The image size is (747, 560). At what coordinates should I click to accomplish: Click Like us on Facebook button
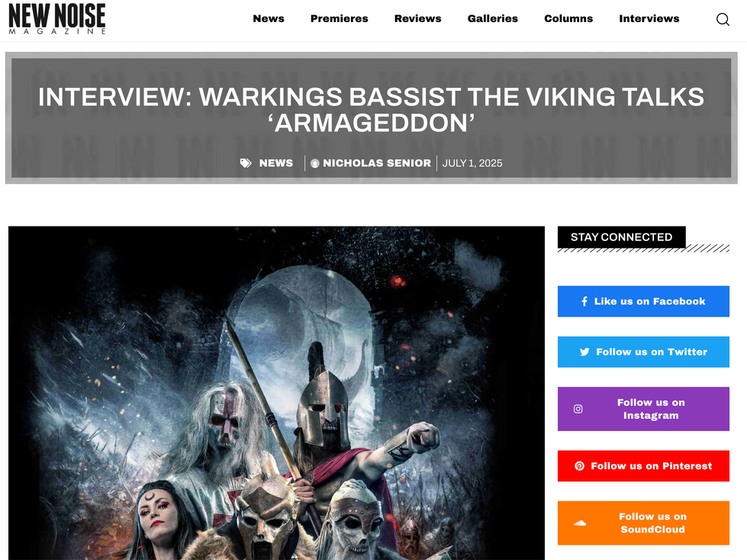pyautogui.click(x=643, y=301)
